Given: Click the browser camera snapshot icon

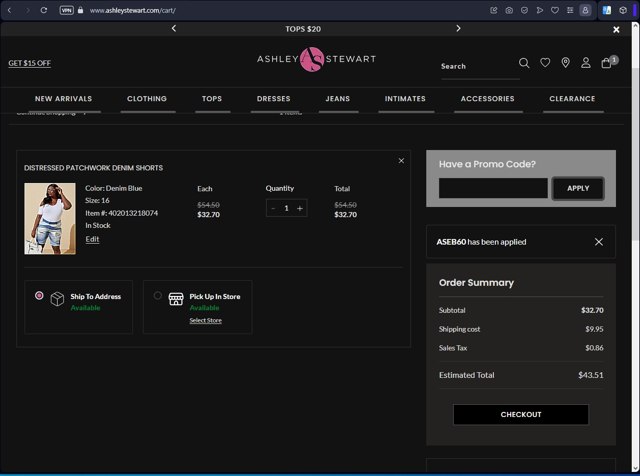Looking at the screenshot, I should pos(509,10).
